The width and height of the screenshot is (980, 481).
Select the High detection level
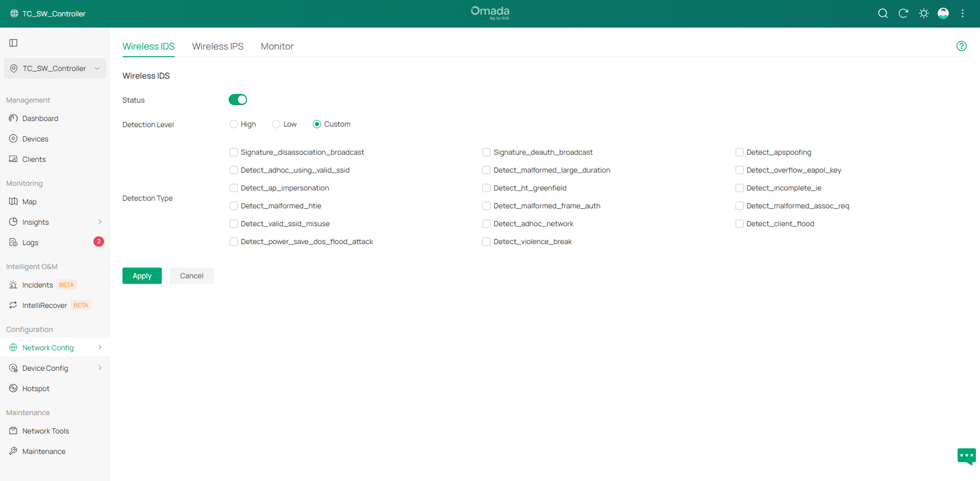pos(234,124)
